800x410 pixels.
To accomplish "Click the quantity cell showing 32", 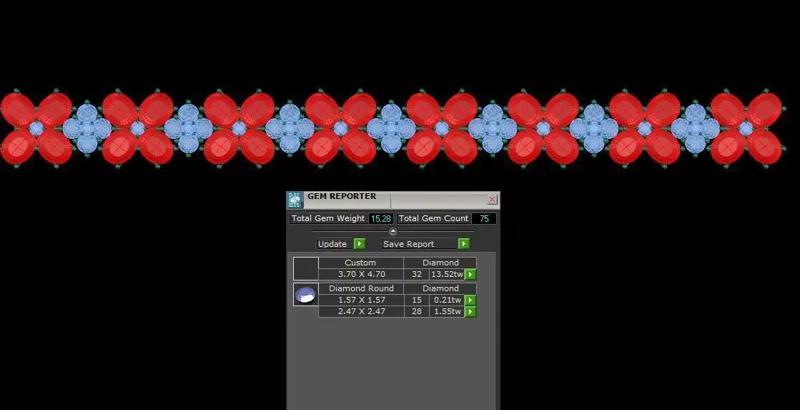I will tap(417, 274).
